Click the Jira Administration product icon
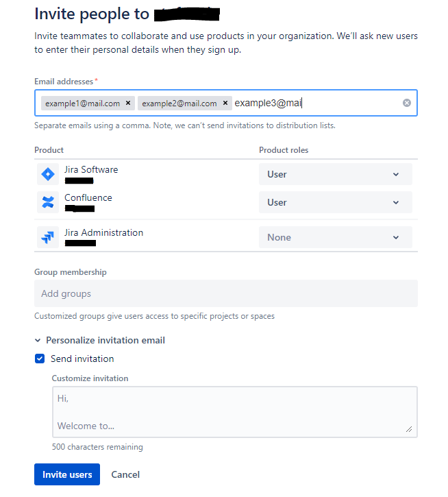The height and width of the screenshot is (497, 448). pos(48,237)
